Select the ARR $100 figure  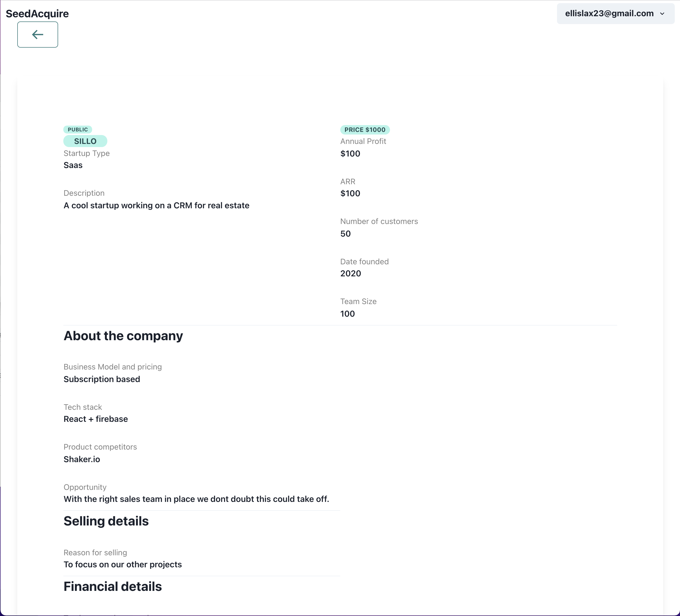point(350,193)
